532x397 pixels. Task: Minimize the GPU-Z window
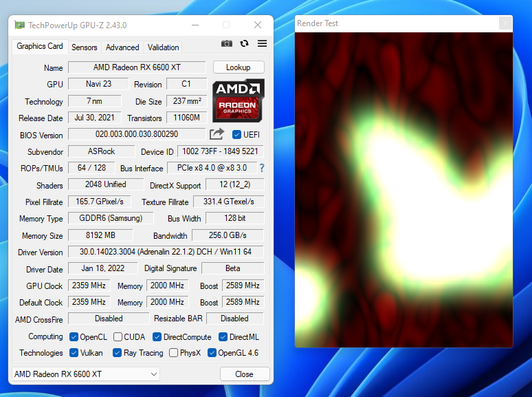click(x=195, y=25)
